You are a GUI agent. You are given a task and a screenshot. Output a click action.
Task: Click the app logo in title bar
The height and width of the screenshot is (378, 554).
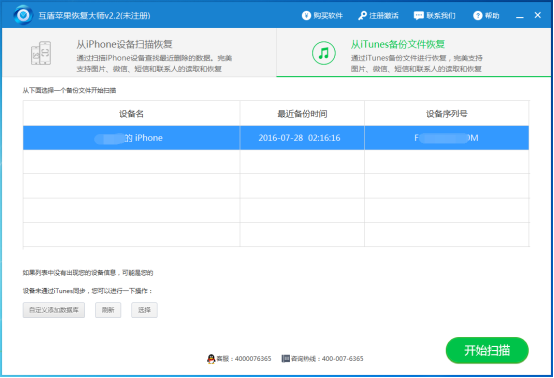pos(23,15)
